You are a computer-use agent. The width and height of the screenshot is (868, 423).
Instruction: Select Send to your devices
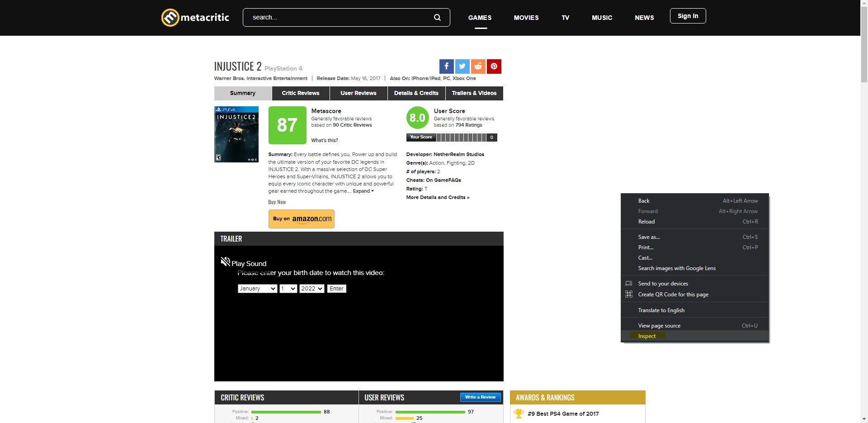pyautogui.click(x=695, y=284)
